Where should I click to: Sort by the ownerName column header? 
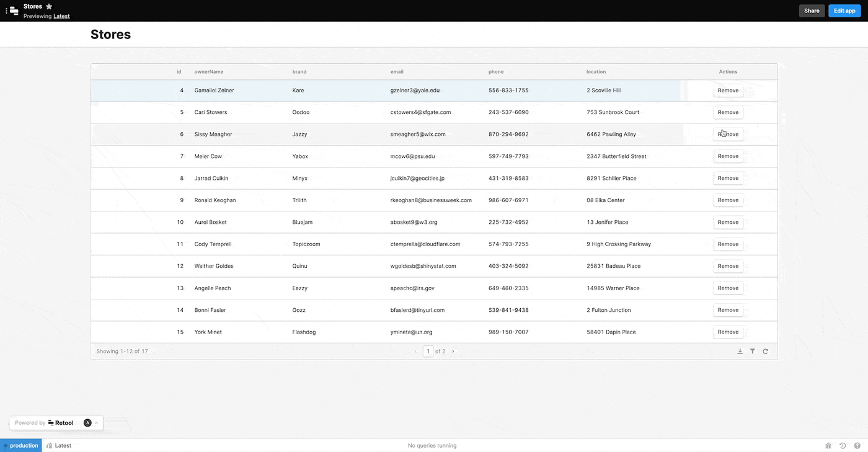pos(209,72)
